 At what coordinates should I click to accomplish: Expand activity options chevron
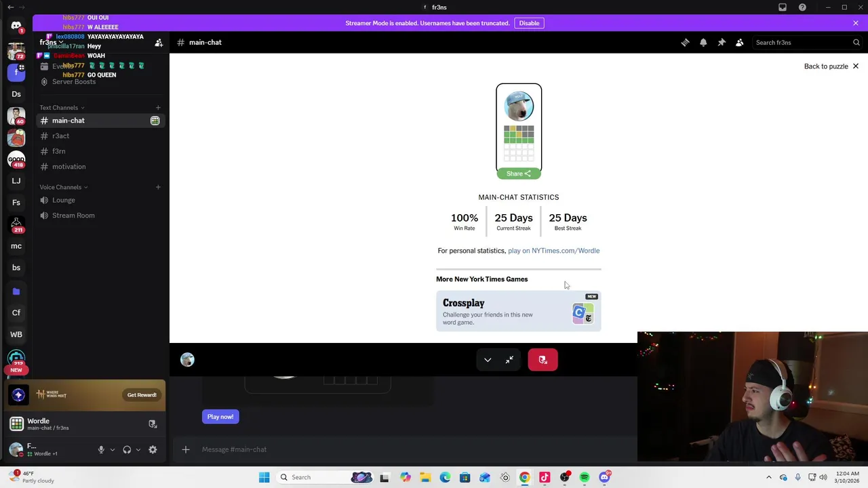[488, 360]
